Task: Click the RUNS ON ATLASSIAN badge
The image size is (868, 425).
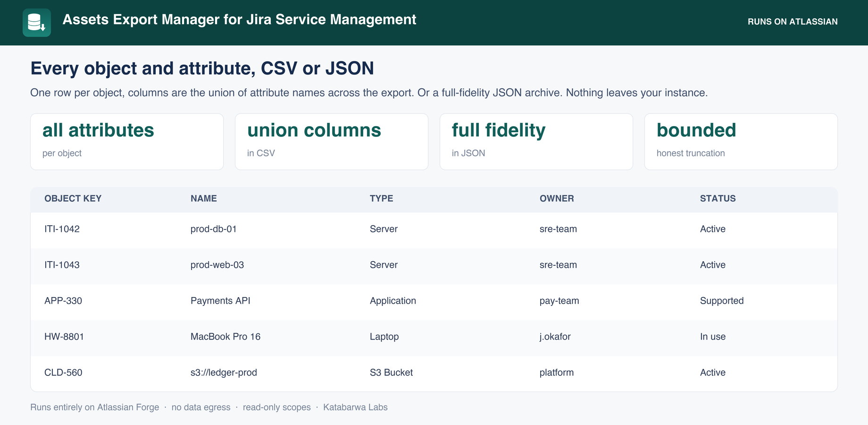Action: click(793, 22)
